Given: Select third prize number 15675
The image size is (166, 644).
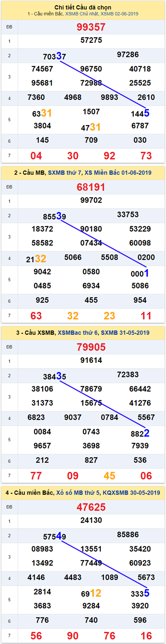Looking at the screenshot, I should pos(91,403).
